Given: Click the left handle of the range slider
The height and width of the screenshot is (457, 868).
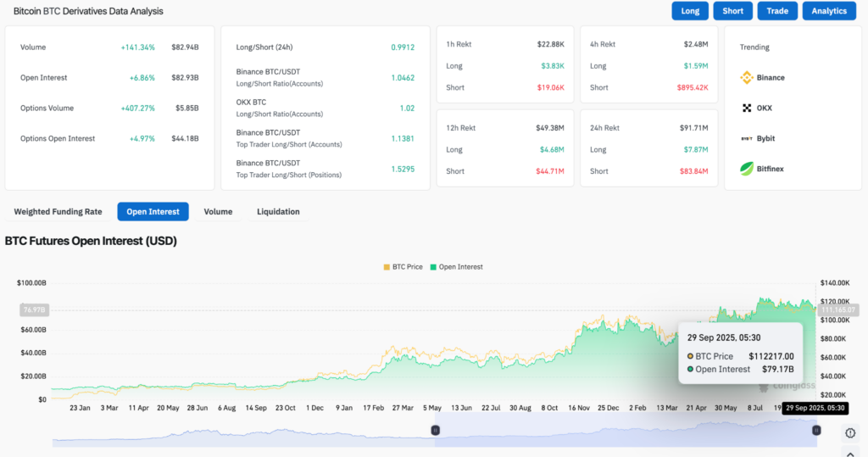Looking at the screenshot, I should coord(436,431).
